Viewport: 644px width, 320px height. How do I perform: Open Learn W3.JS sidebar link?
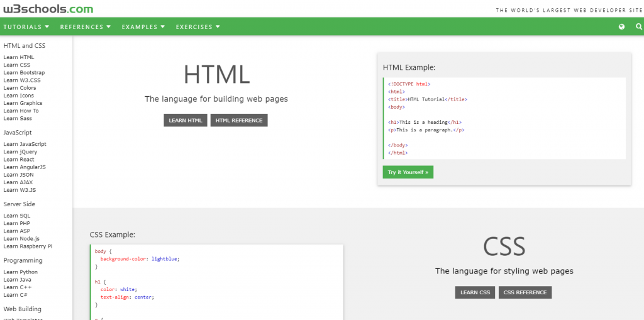[19, 190]
